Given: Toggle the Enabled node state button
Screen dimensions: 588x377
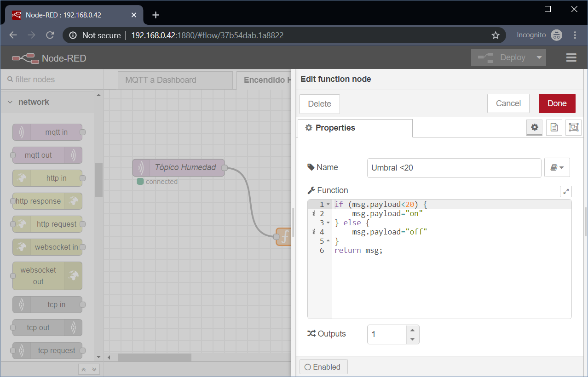Looking at the screenshot, I should point(323,367).
